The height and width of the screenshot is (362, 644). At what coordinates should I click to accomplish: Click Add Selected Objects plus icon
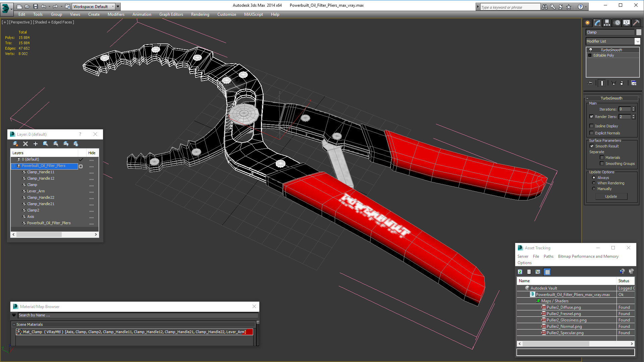(36, 144)
